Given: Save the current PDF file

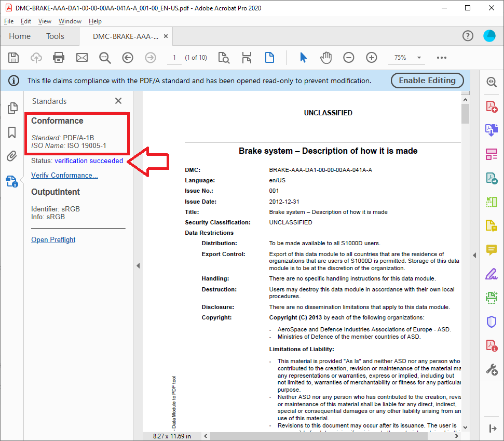Looking at the screenshot, I should pos(13,57).
